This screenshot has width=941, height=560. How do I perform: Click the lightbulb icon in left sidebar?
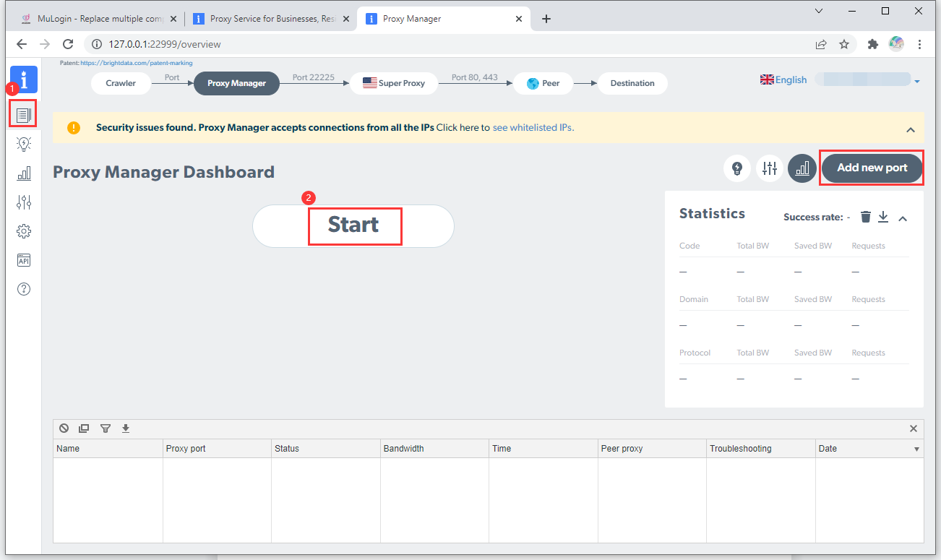pyautogui.click(x=24, y=144)
